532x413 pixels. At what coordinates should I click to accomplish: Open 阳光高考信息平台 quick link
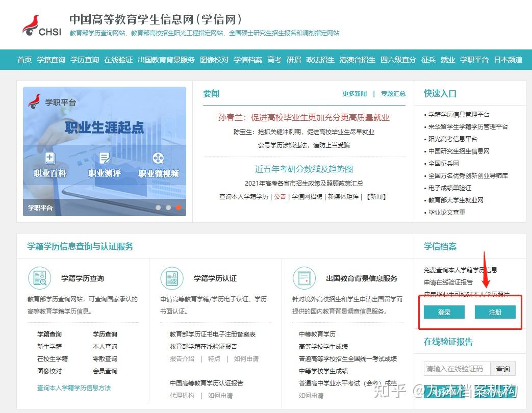click(452, 139)
